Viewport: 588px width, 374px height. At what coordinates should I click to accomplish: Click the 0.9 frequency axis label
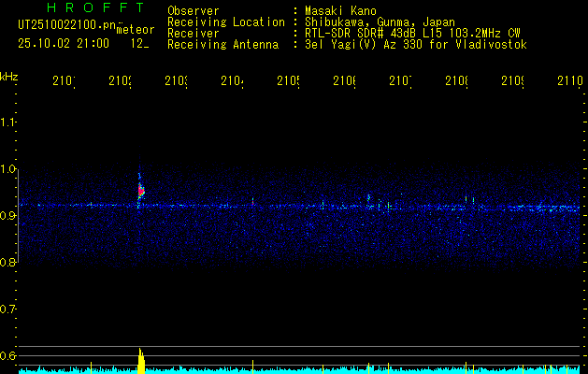(7, 216)
